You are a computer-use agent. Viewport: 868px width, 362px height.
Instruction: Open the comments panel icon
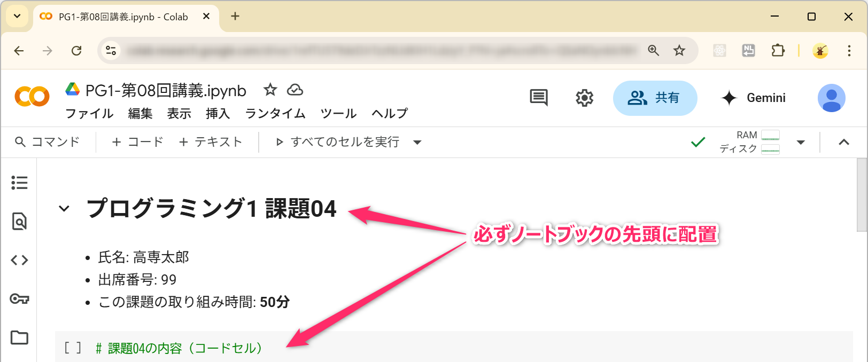538,98
